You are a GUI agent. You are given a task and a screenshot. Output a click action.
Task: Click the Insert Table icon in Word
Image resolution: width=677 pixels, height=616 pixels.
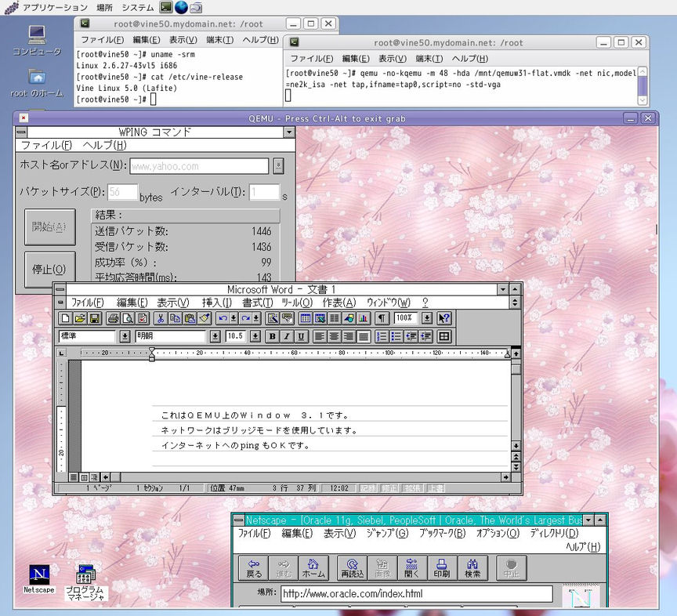[306, 318]
